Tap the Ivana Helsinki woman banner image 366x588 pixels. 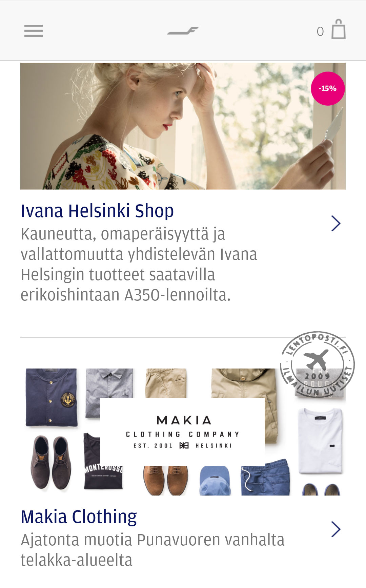183,126
